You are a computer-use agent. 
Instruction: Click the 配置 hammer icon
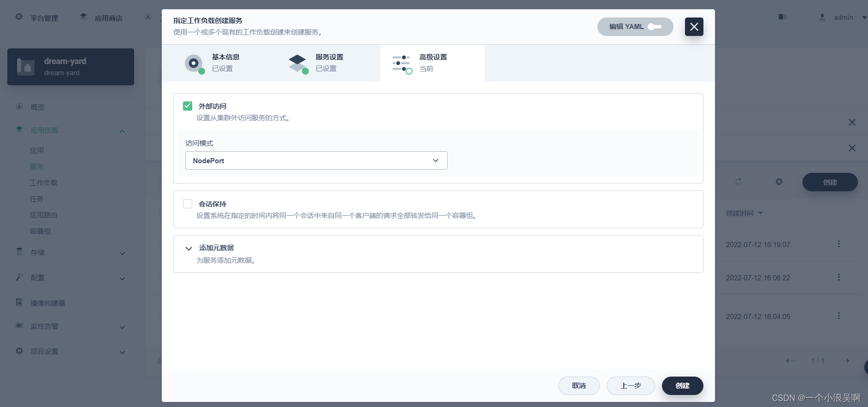(x=19, y=277)
